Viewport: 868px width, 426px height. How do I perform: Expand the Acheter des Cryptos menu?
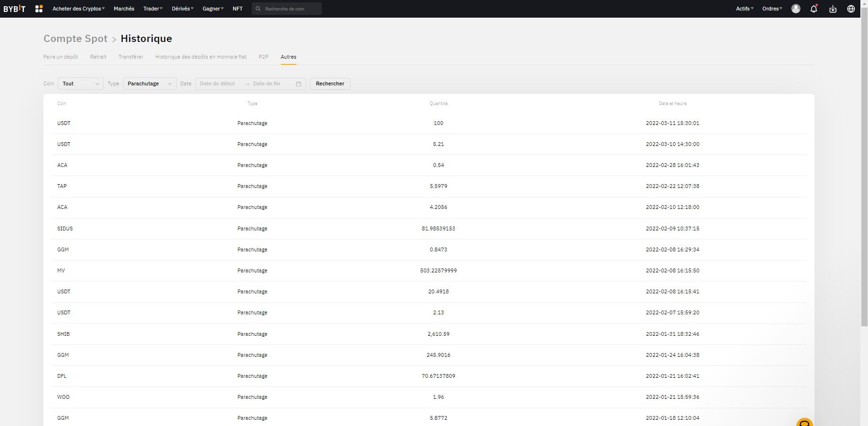(78, 9)
